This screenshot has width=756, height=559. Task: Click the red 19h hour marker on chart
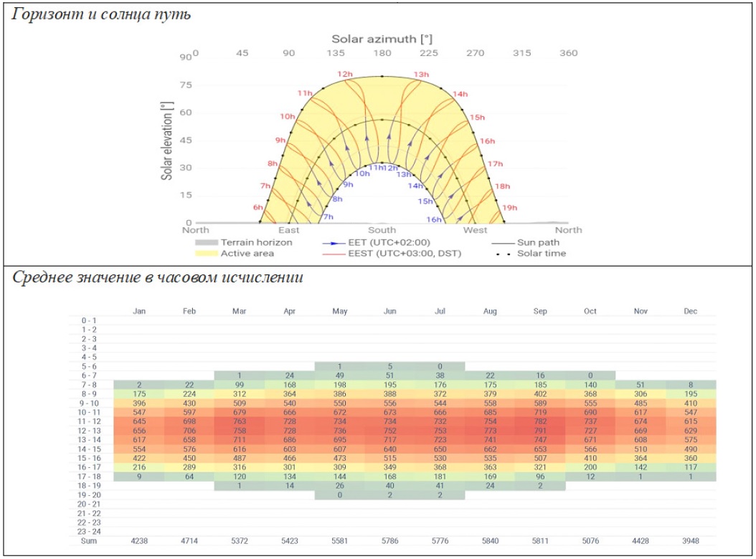tap(509, 208)
